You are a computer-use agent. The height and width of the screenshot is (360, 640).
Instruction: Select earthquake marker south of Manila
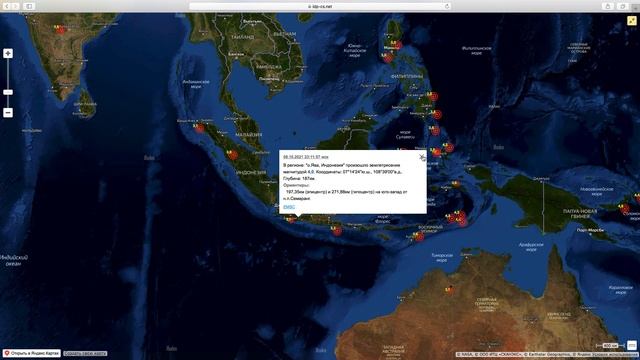pyautogui.click(x=388, y=58)
